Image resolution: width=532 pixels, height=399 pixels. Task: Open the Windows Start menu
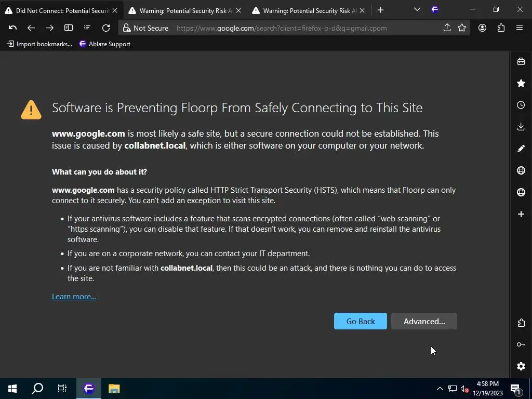(12, 389)
